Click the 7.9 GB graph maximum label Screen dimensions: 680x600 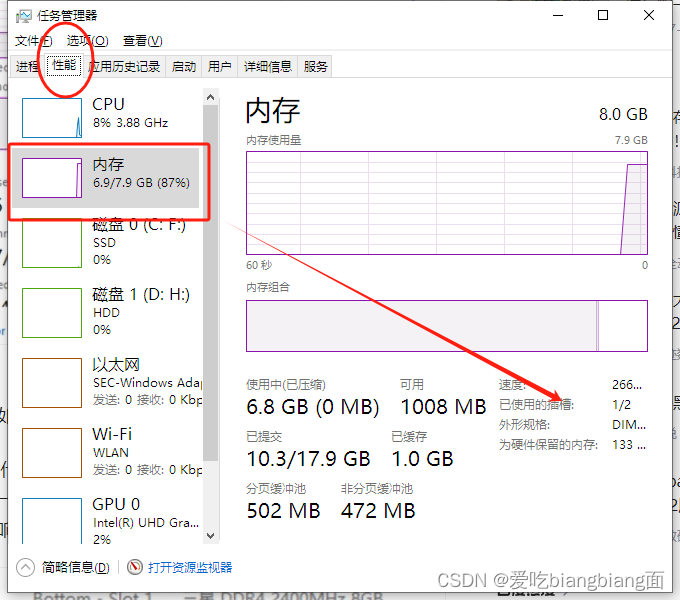(631, 140)
